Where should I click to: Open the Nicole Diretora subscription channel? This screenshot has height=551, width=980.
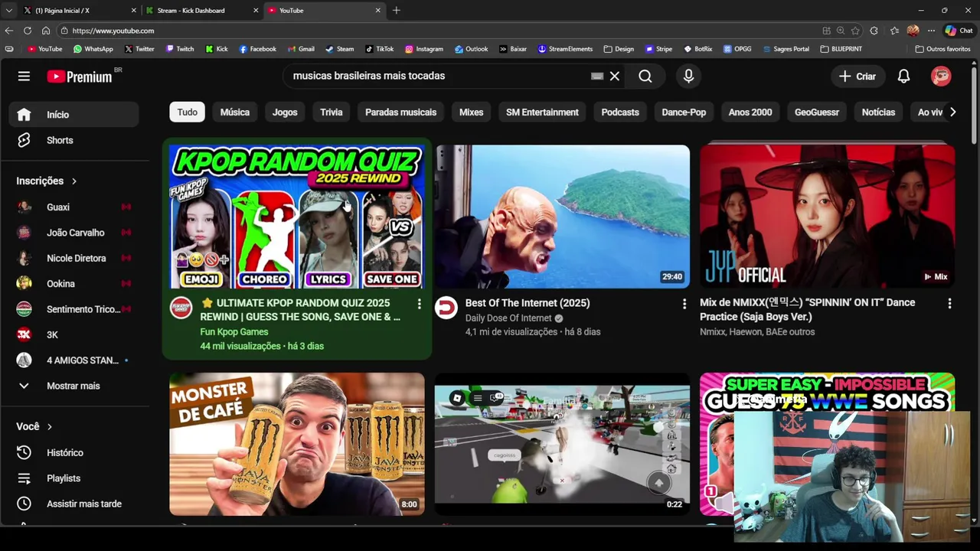[73, 259]
